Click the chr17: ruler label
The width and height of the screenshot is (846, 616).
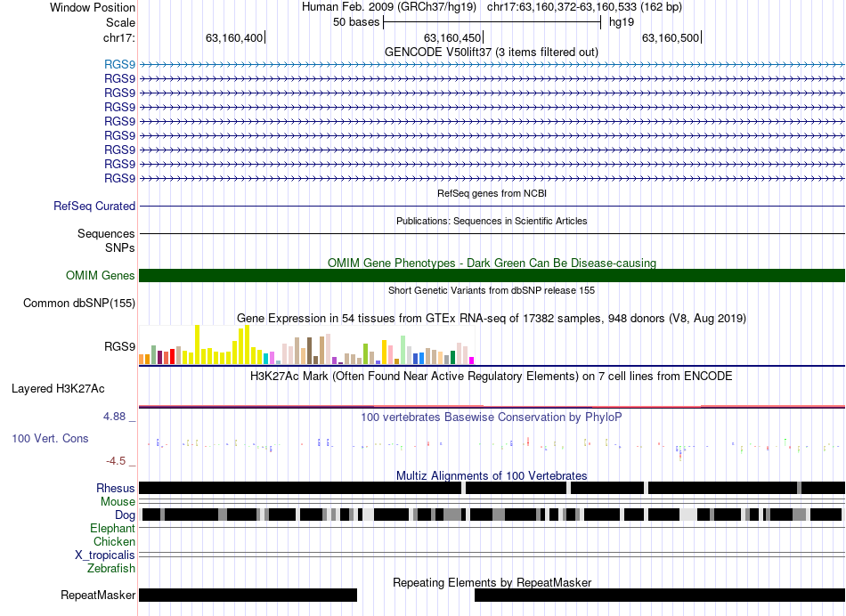coord(119,37)
